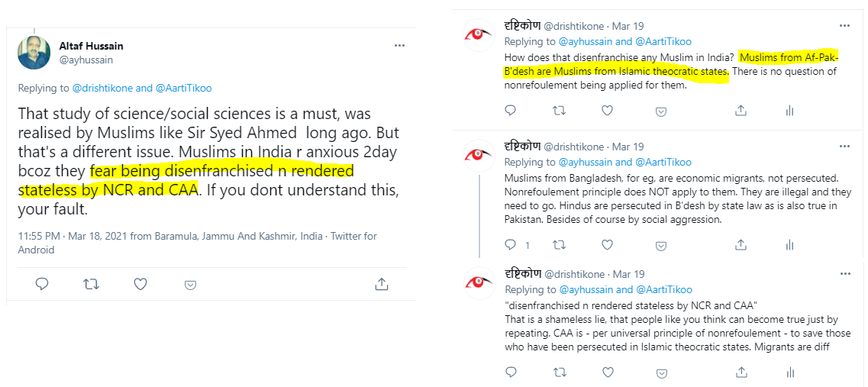
Task: Click the drishtikone red eye avatar in last reply
Action: coord(479,282)
